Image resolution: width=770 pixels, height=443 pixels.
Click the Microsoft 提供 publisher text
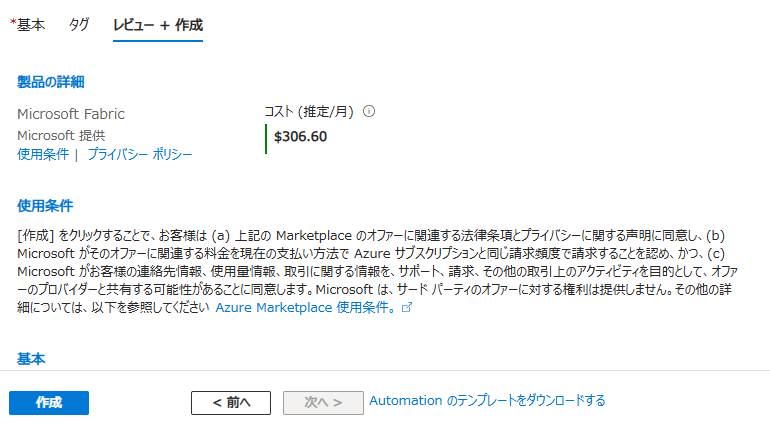(x=61, y=136)
